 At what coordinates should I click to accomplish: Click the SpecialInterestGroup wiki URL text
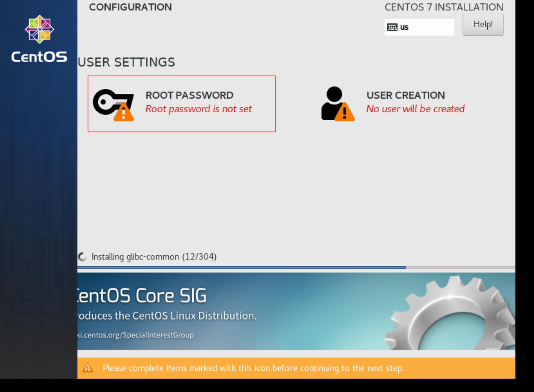tap(136, 335)
